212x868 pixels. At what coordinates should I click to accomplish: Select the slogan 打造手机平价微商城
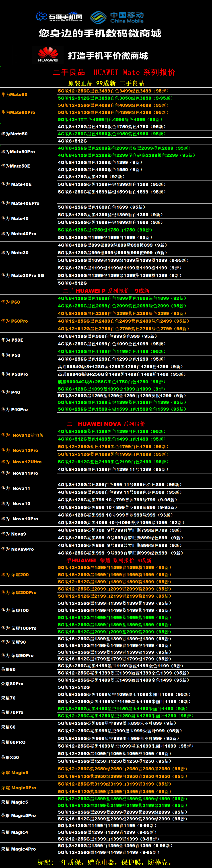(x=108, y=56)
